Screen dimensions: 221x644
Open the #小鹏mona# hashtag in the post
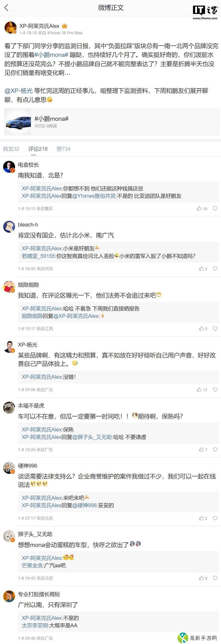tap(51, 55)
